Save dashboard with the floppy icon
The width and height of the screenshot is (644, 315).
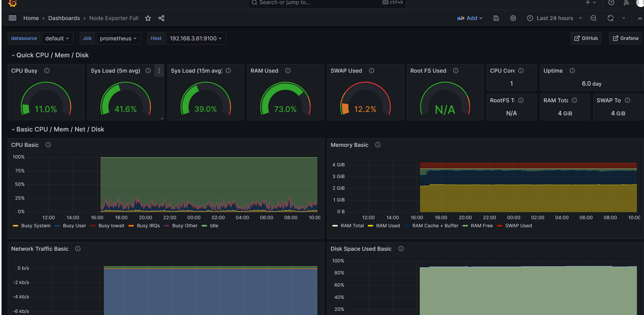coord(496,18)
